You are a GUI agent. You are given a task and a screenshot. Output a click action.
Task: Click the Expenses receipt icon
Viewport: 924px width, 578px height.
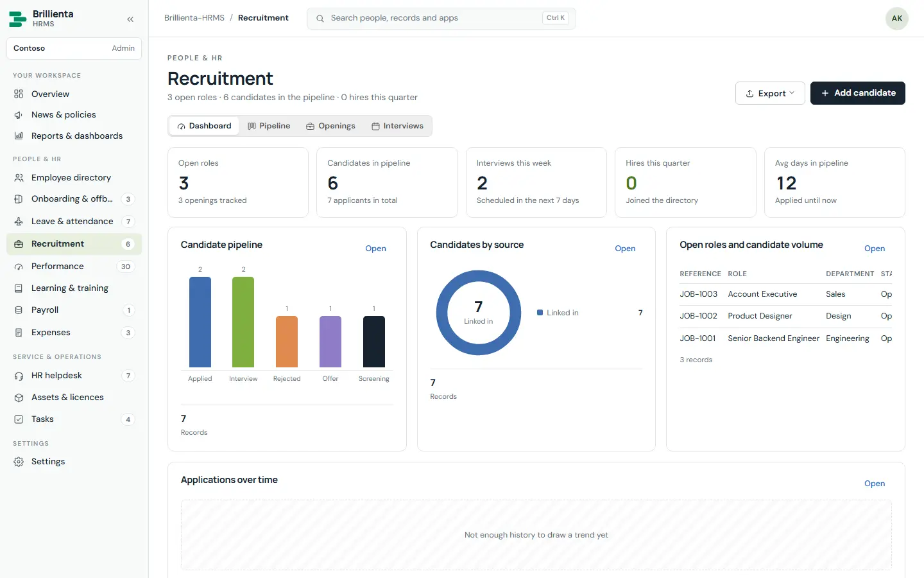point(19,333)
